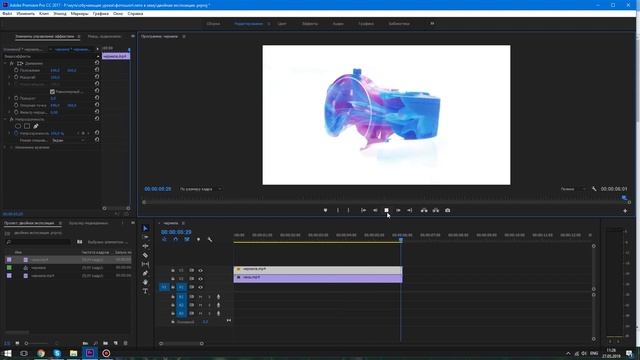Click Mark In in Program monitor
Screen dimensions: 640x360
tap(338, 210)
